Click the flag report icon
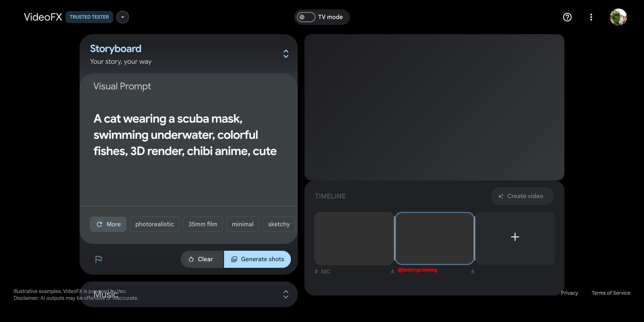 [x=99, y=259]
